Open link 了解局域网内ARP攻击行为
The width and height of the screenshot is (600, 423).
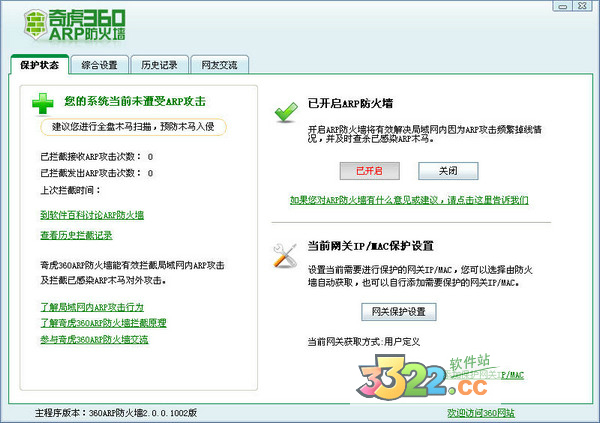(x=92, y=307)
